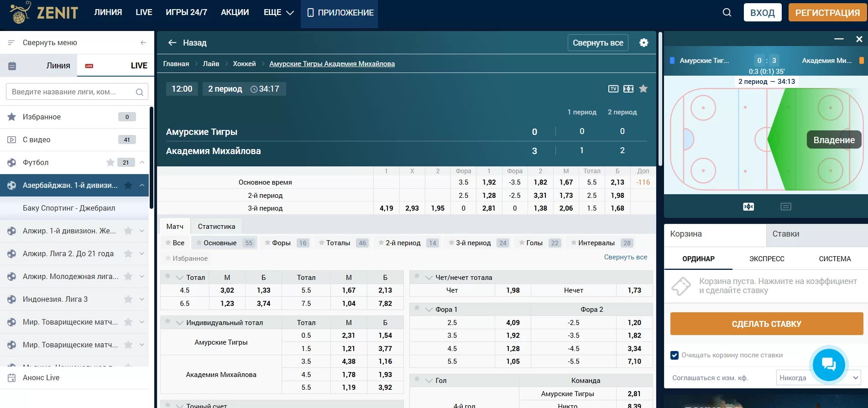This screenshot has width=868, height=408.
Task: Click the league search input field
Action: click(73, 92)
